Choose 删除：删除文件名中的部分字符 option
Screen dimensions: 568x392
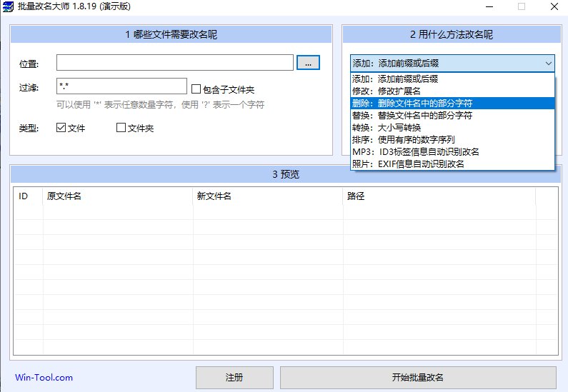(x=452, y=103)
